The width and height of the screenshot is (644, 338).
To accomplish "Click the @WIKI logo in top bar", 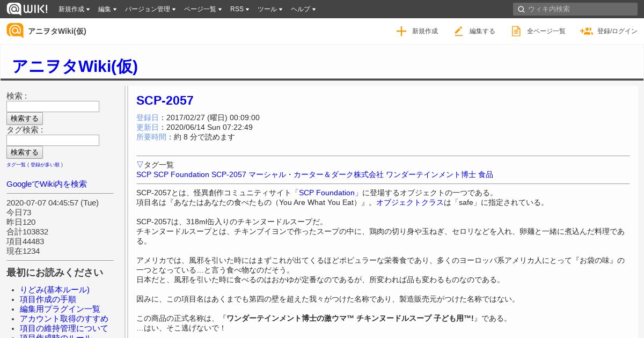I will click(27, 9).
